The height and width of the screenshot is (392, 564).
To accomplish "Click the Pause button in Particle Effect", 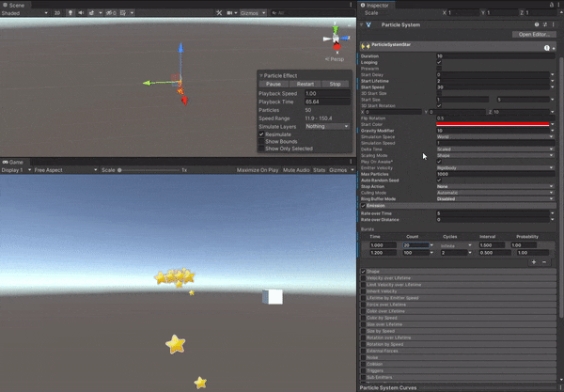I will [x=274, y=84].
